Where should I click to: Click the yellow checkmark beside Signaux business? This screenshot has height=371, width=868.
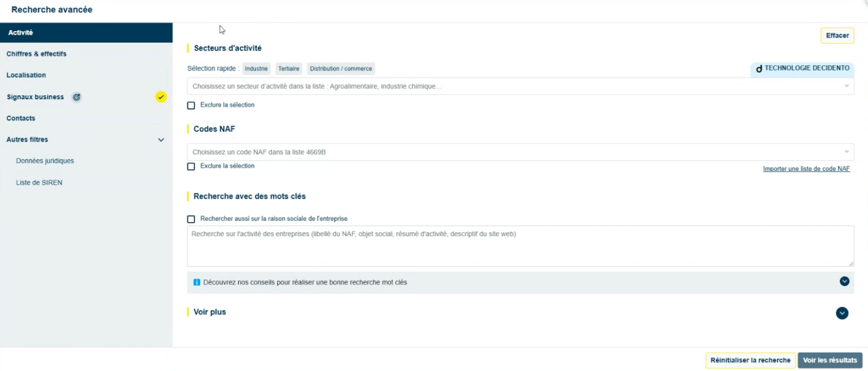[x=161, y=97]
